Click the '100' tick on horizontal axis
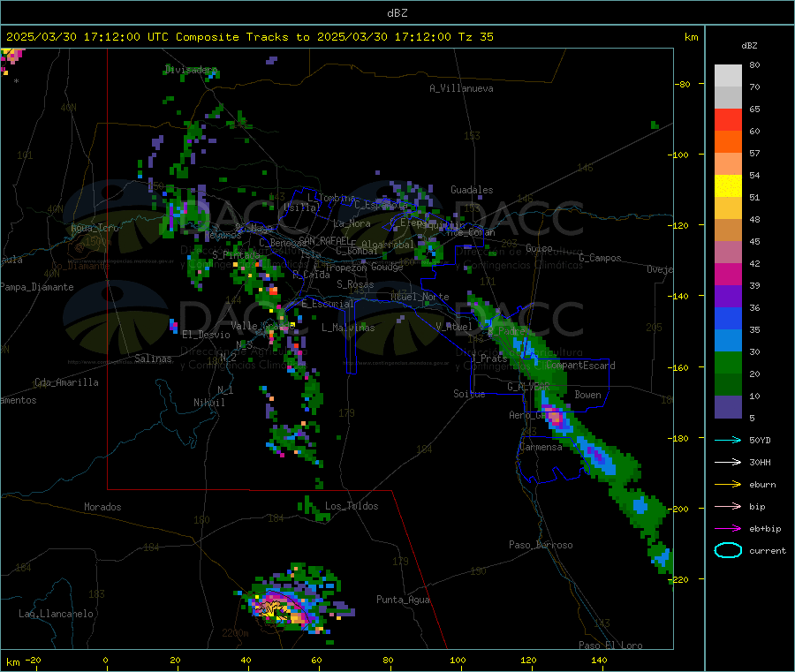This screenshot has height=672, width=795. [458, 660]
